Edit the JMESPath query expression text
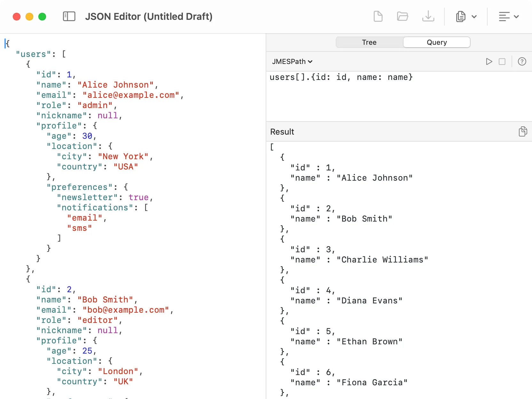 pyautogui.click(x=341, y=77)
